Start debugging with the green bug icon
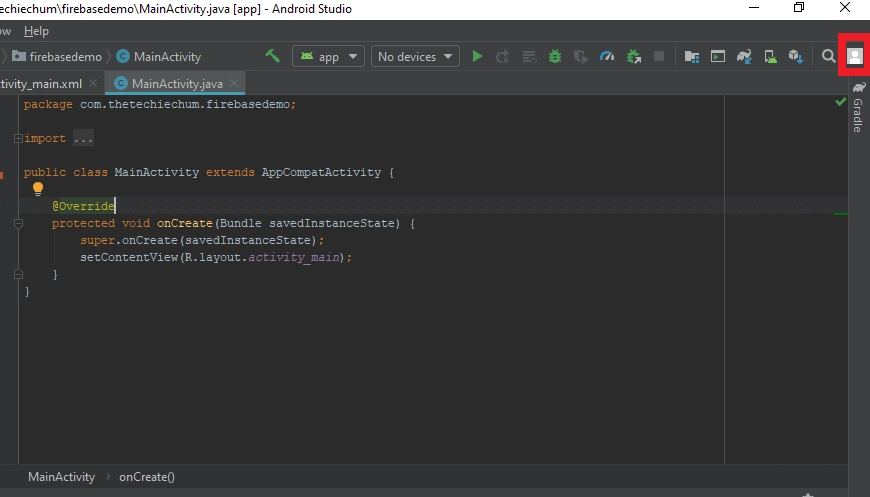 (555, 57)
